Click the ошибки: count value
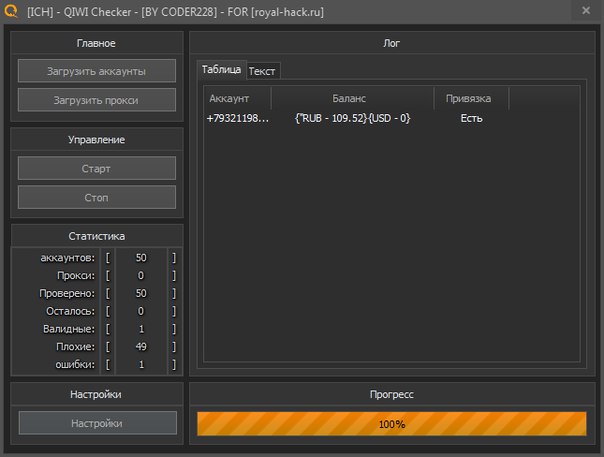This screenshot has height=457, width=604. pos(141,364)
